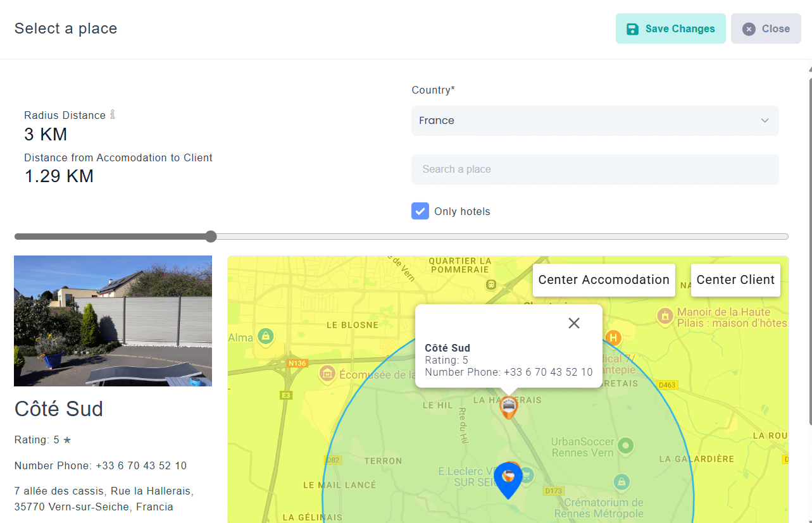Click the Écomusée museum marker on map
The height and width of the screenshot is (523, 812).
point(327,374)
